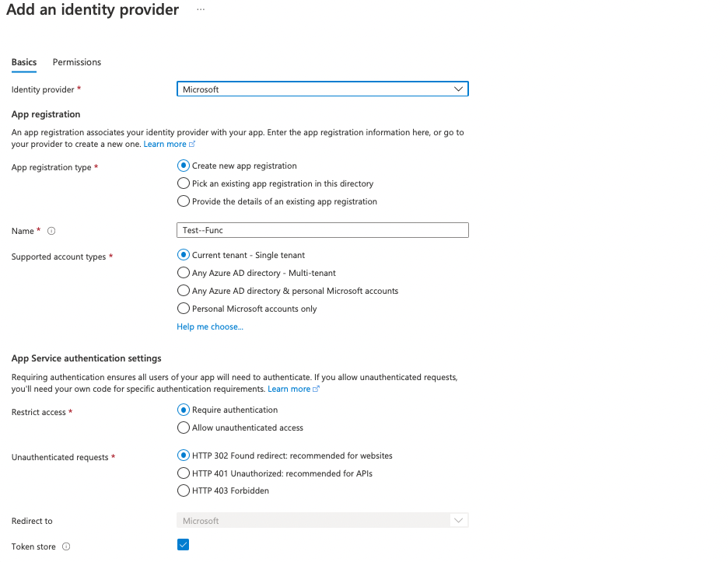This screenshot has height=562, width=728.
Task: Select Provide details of an existing app registration
Action: click(183, 201)
